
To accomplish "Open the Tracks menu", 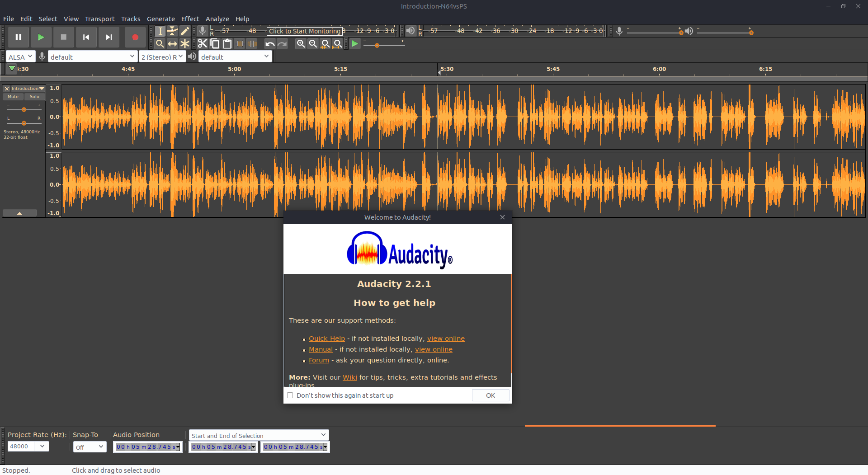I will tap(131, 19).
